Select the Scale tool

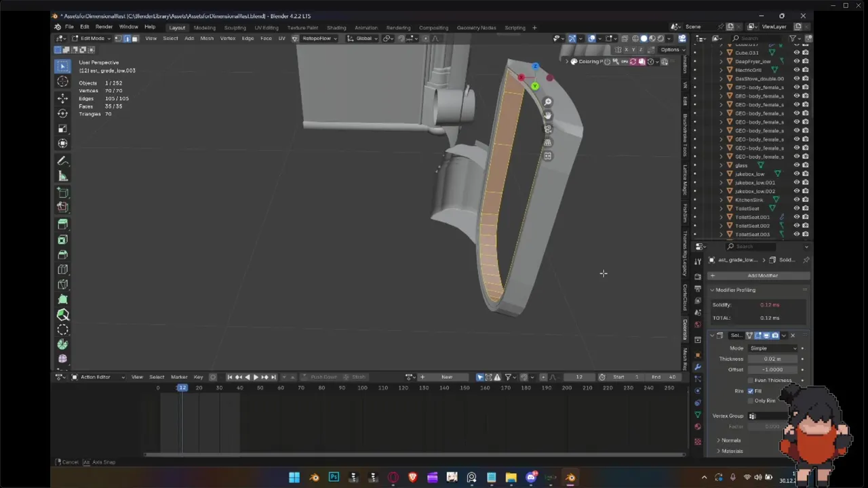tap(63, 128)
